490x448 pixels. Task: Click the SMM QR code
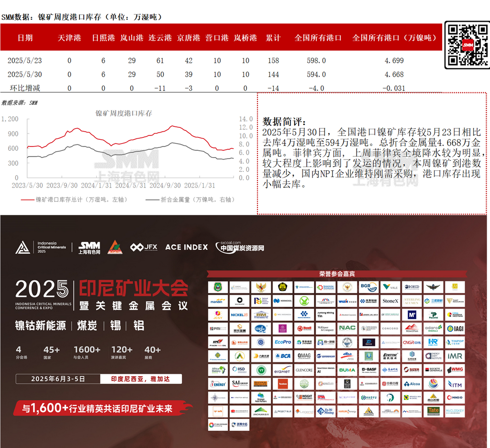[x=468, y=45]
